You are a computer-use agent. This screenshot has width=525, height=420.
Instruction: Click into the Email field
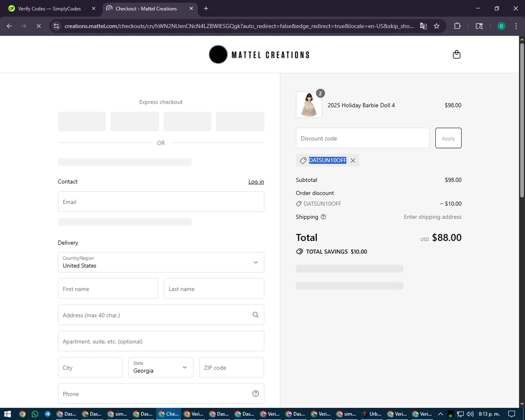[x=161, y=202]
